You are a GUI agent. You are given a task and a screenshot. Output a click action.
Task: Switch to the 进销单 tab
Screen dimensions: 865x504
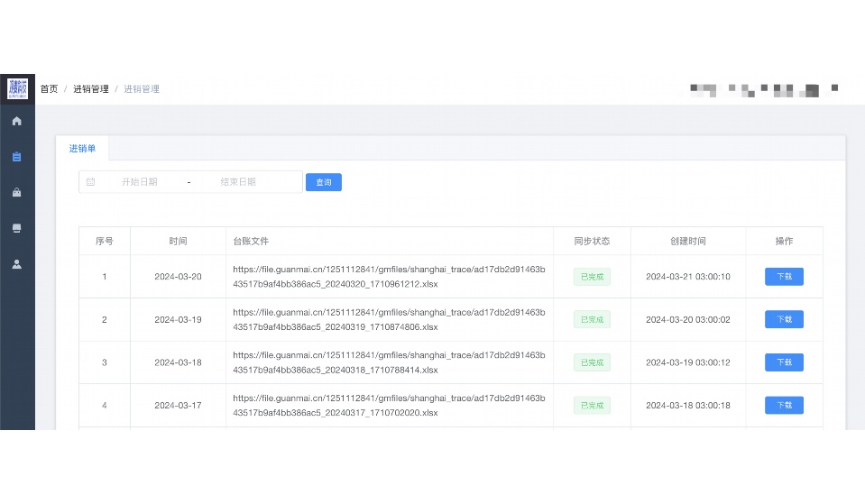click(82, 149)
